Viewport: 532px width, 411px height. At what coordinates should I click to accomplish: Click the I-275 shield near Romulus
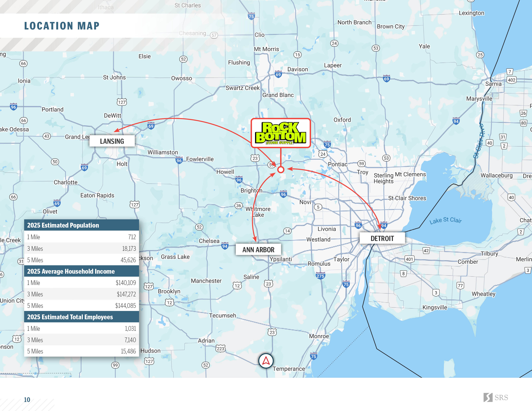[320, 276]
